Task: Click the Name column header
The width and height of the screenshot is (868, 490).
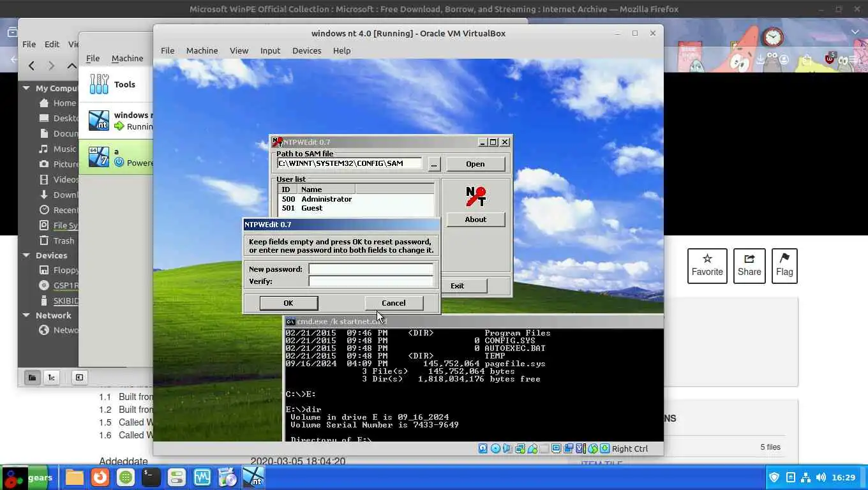Action: coord(326,189)
